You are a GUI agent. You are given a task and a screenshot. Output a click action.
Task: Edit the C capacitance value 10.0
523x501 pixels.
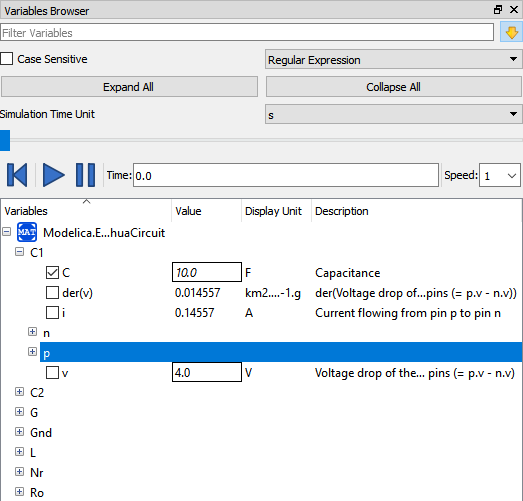pos(207,272)
